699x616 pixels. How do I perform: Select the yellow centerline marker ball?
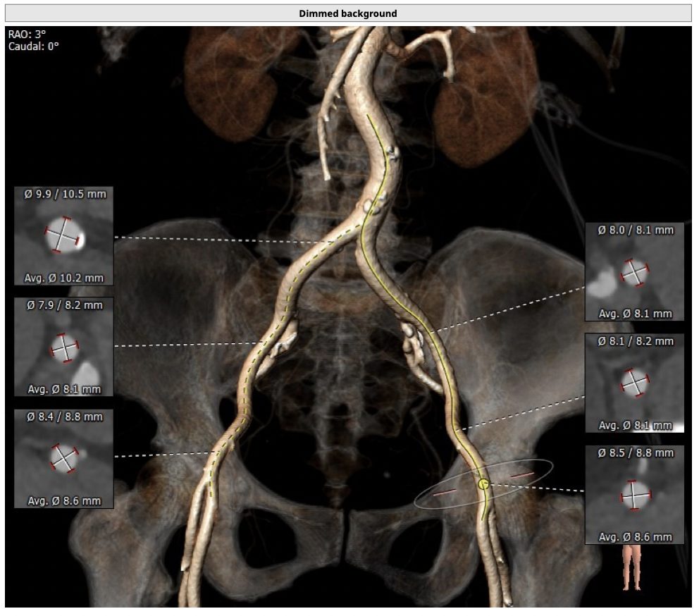[483, 483]
